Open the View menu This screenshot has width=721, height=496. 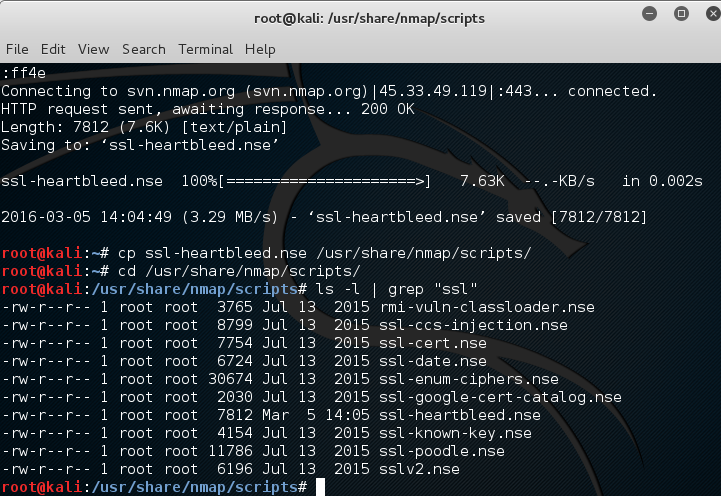click(x=93, y=49)
